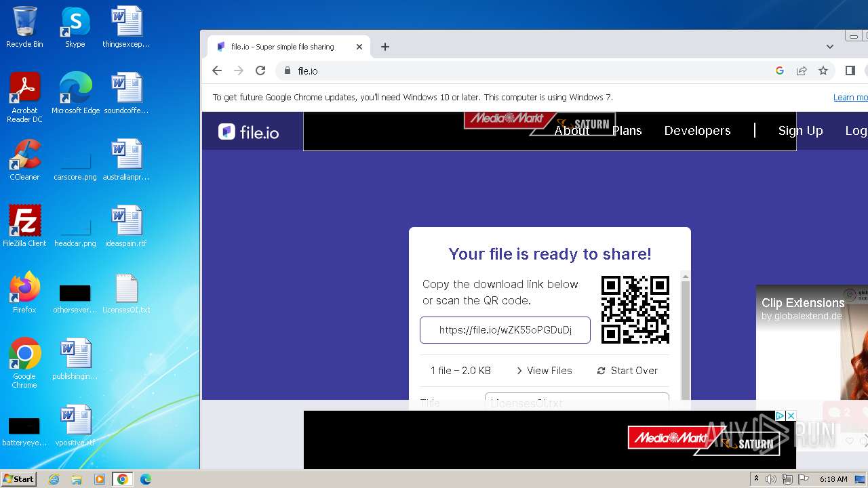Open the About page
Viewport: 868px width, 488px height.
point(572,131)
